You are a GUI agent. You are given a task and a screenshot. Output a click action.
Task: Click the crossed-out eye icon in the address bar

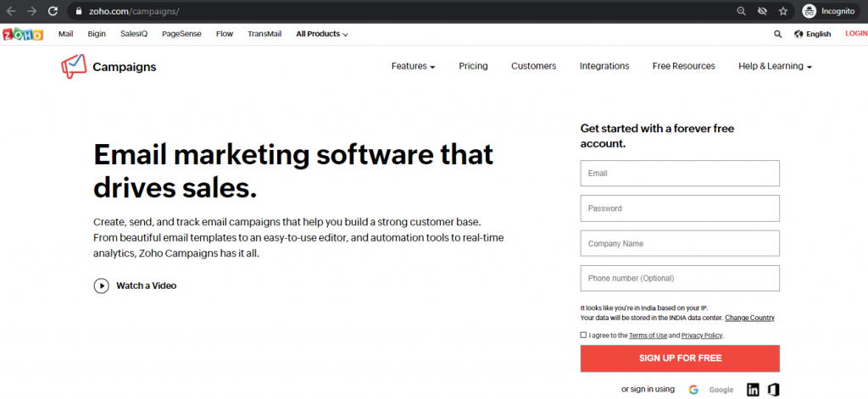[762, 11]
